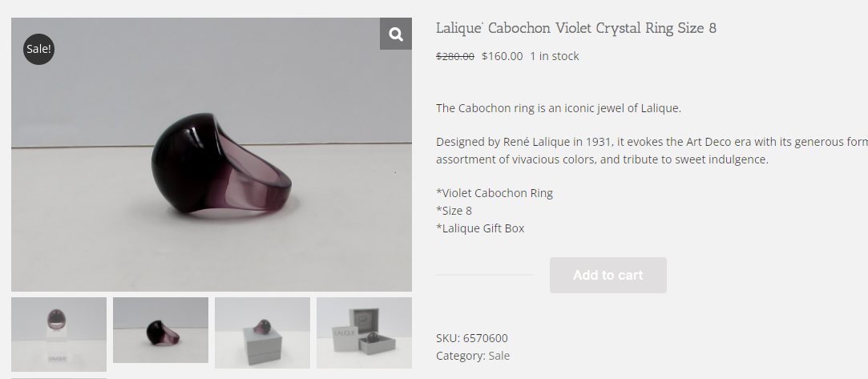This screenshot has width=868, height=379.
Task: Select thumbnail showing ring side view
Action: click(160, 330)
